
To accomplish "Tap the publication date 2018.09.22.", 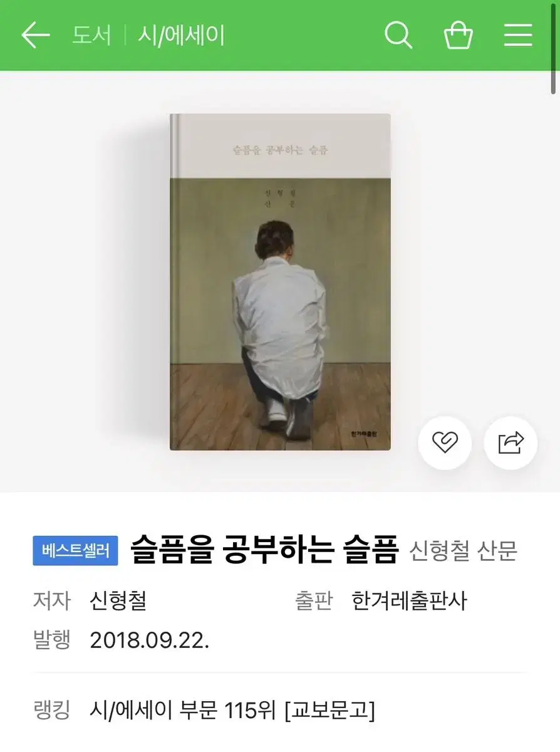I will [150, 640].
